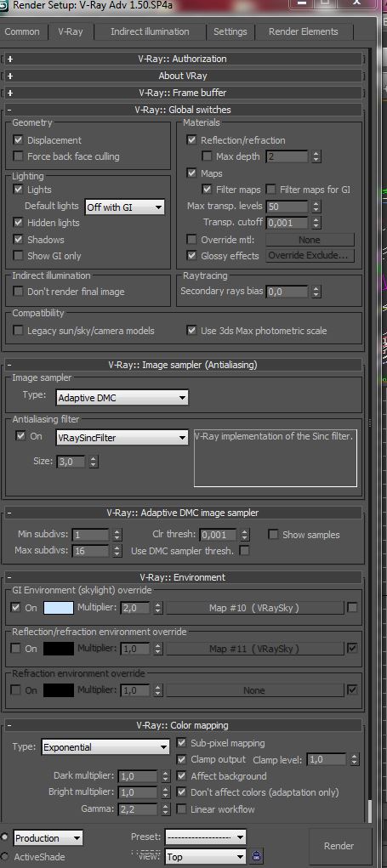Select the ActiveShade radio button
Image resolution: width=387 pixels, height=868 pixels.
point(4,856)
